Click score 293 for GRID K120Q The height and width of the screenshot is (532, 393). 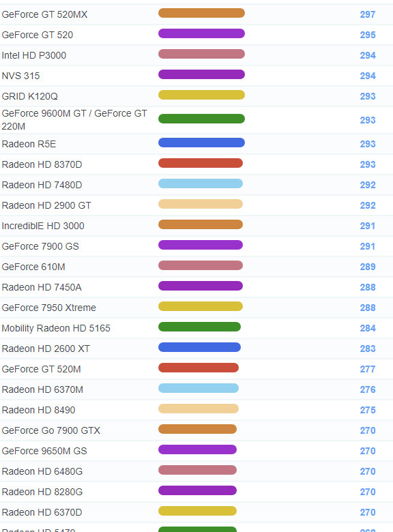pyautogui.click(x=368, y=96)
